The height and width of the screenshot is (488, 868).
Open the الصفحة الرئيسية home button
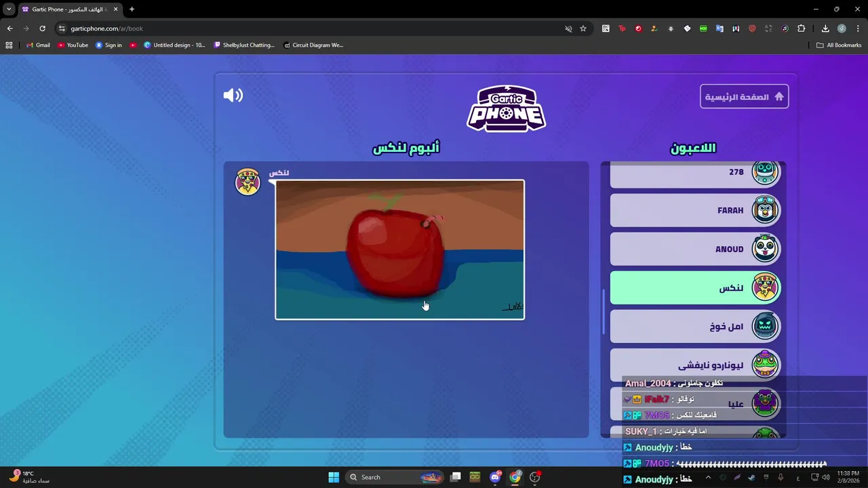(744, 96)
